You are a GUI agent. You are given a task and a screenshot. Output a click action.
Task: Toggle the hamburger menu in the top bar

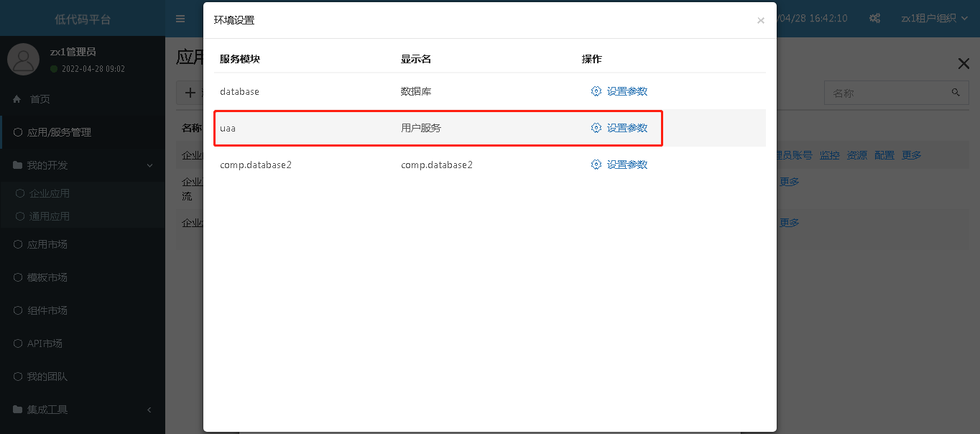[x=180, y=19]
